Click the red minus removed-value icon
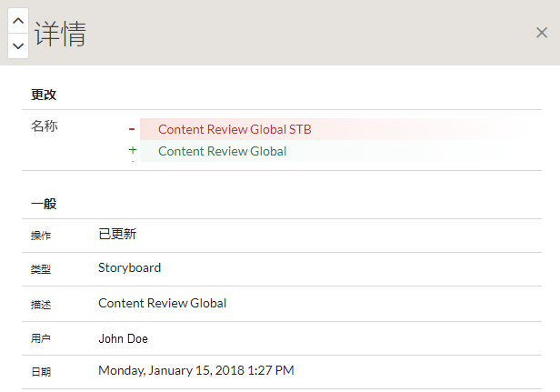The height and width of the screenshot is (392, 560). click(x=132, y=129)
